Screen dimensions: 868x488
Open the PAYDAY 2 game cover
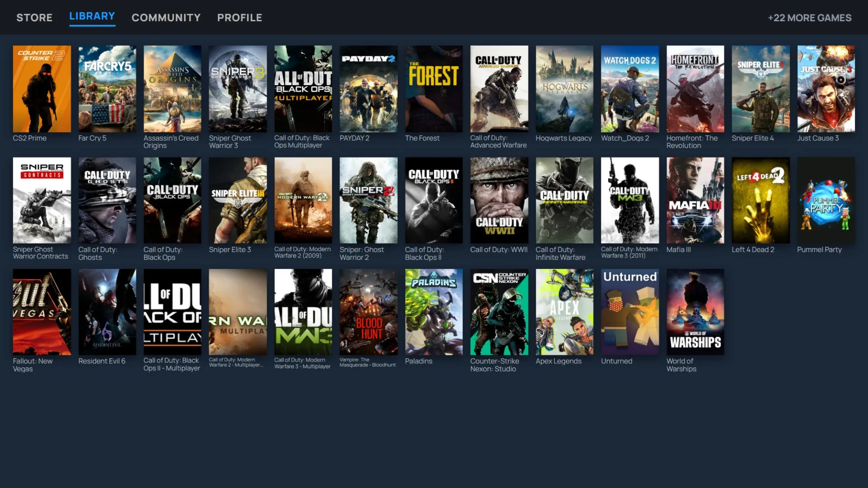368,89
